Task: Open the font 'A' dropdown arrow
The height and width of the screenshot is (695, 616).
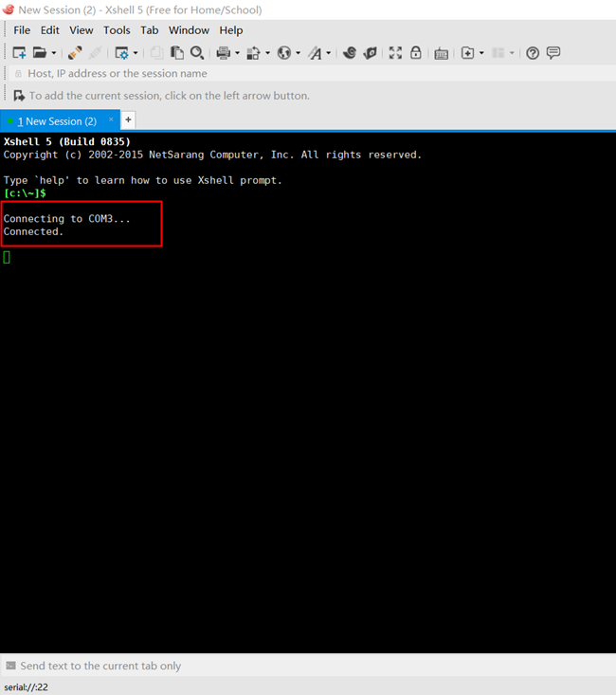Action: point(329,53)
